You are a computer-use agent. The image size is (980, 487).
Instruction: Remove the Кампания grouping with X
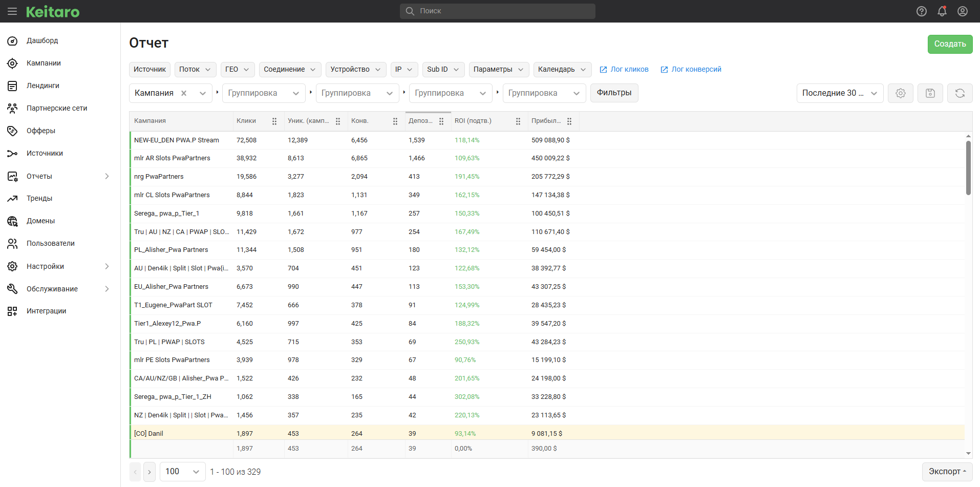click(184, 93)
